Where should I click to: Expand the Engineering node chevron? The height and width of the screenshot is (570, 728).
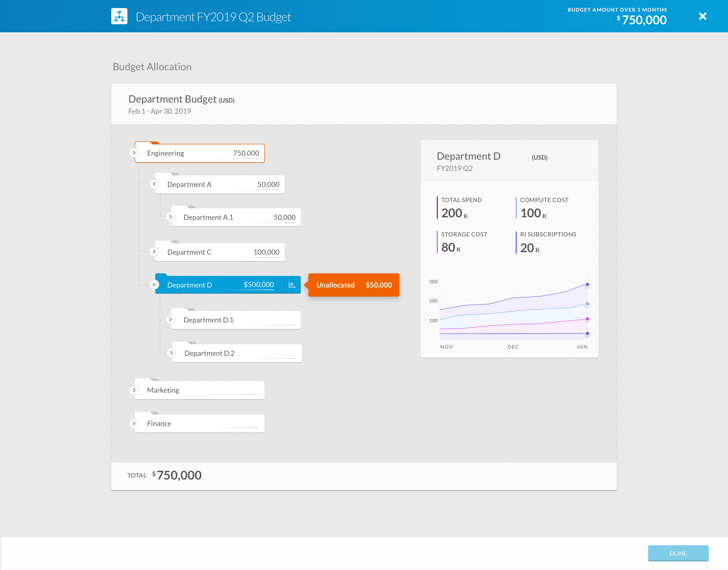click(134, 153)
